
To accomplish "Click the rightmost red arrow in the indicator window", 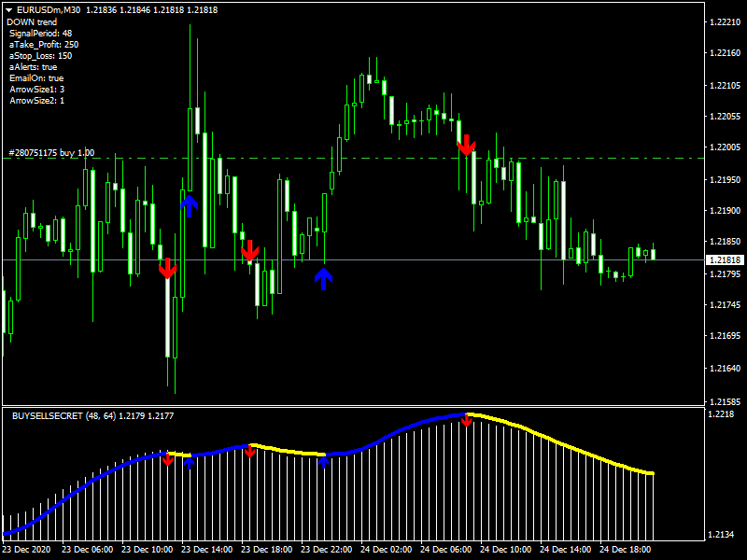I will point(467,422).
